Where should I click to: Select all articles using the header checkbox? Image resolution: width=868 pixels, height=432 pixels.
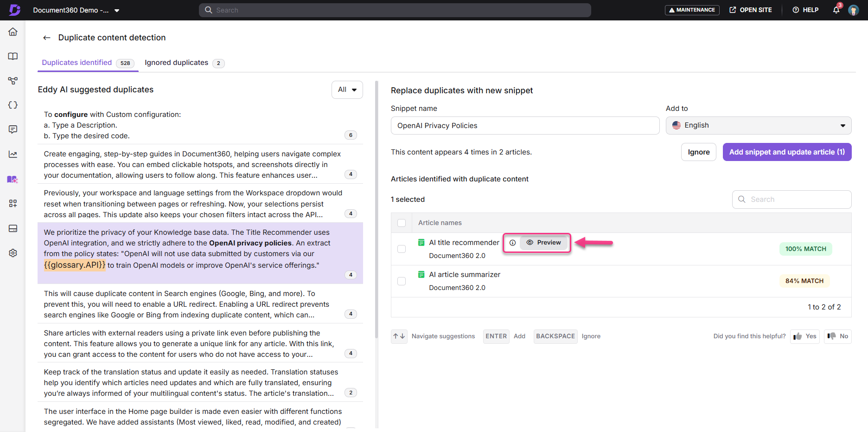tap(402, 223)
